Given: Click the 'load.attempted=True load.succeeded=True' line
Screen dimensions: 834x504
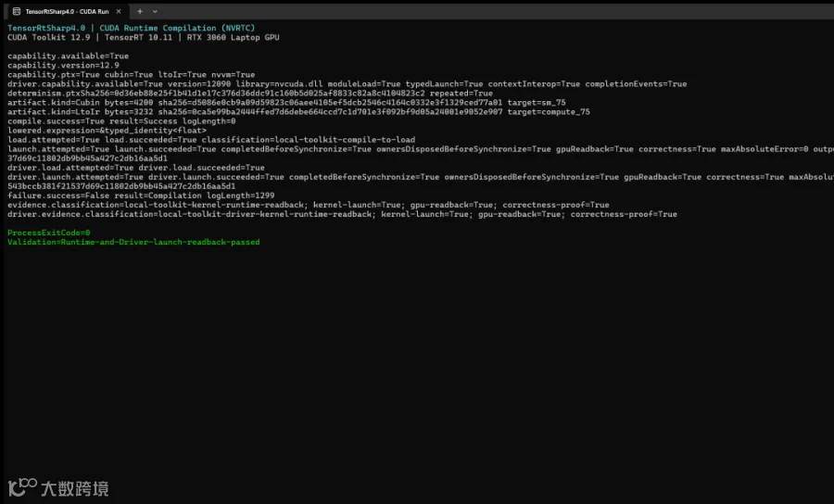Looking at the screenshot, I should pyautogui.click(x=211, y=140).
